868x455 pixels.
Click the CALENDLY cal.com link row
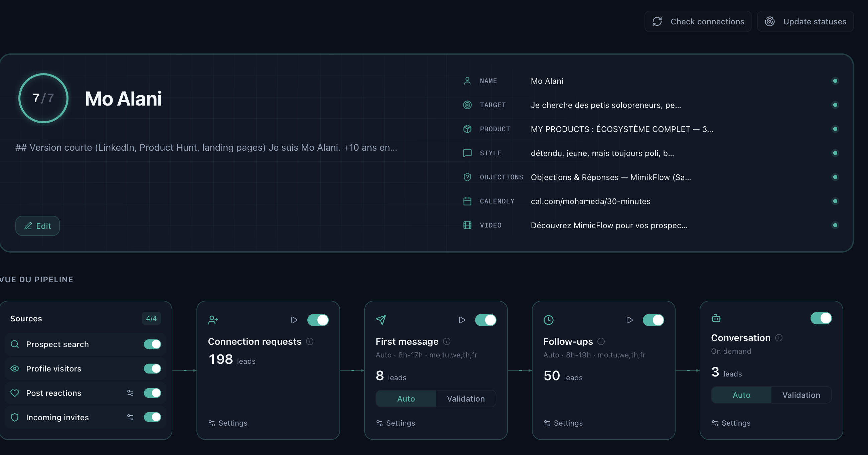point(590,201)
